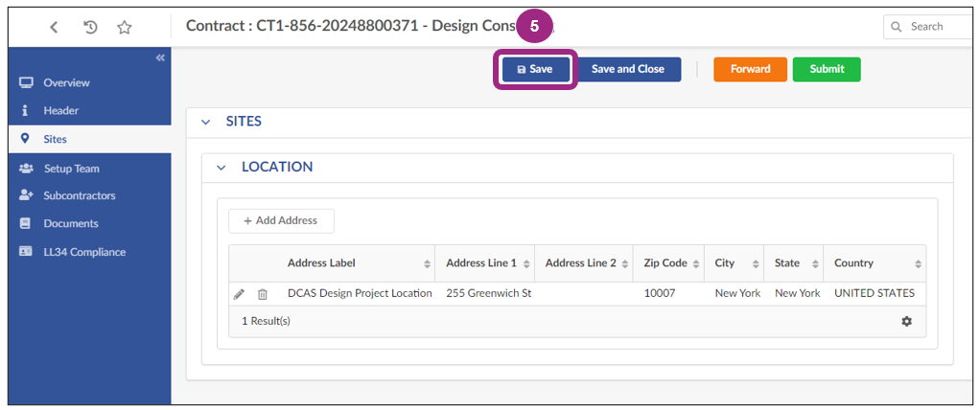The height and width of the screenshot is (410, 980).
Task: Delete DCAS address row with trash icon
Action: point(263,294)
